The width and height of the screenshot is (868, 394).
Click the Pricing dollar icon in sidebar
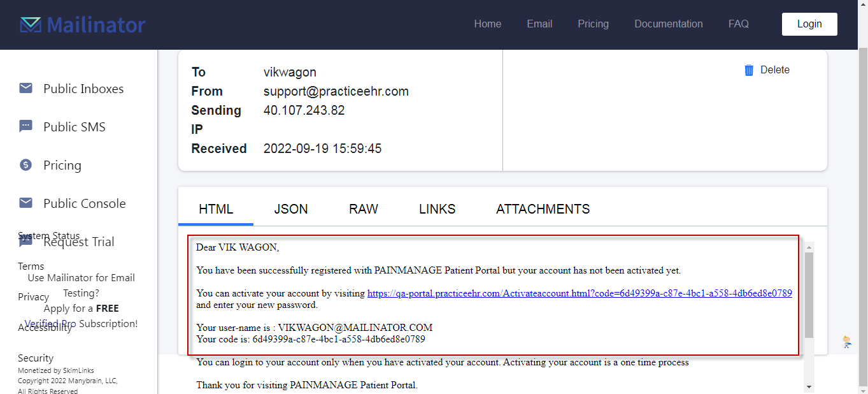[25, 165]
